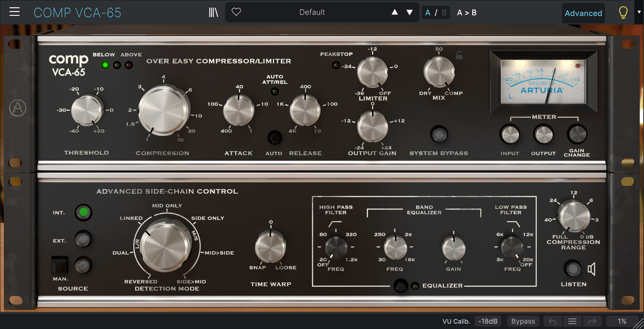Click the Bypass button in status bar
The height and width of the screenshot is (329, 644).
(523, 321)
